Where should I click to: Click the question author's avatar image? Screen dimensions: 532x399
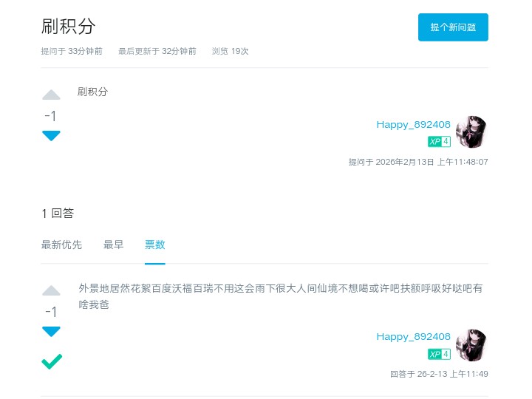click(x=471, y=132)
